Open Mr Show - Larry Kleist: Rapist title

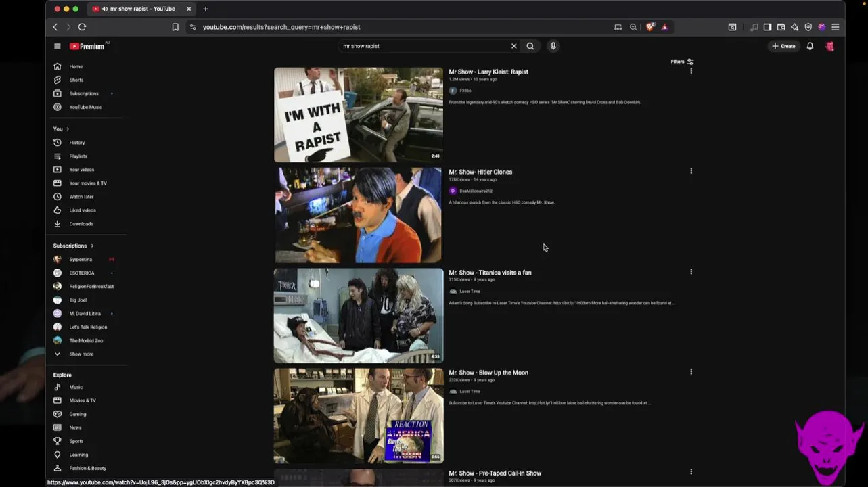488,72
